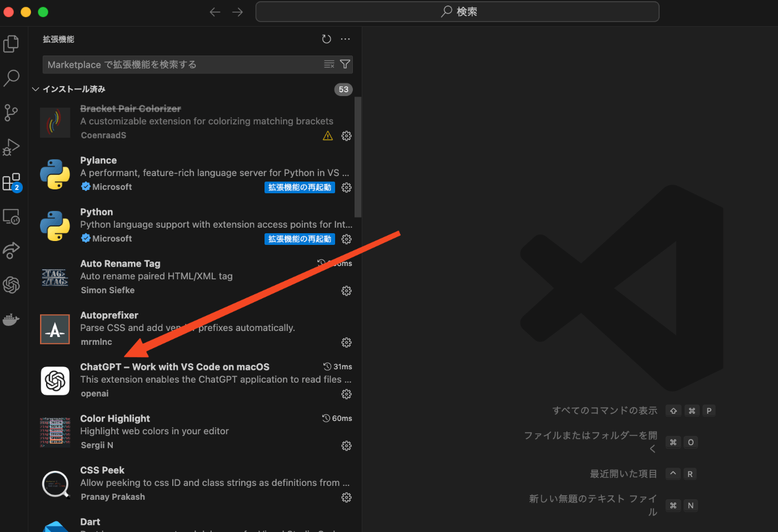Open Auto Rename Tag manage gear
Viewport: 778px width, 532px height.
coord(346,291)
